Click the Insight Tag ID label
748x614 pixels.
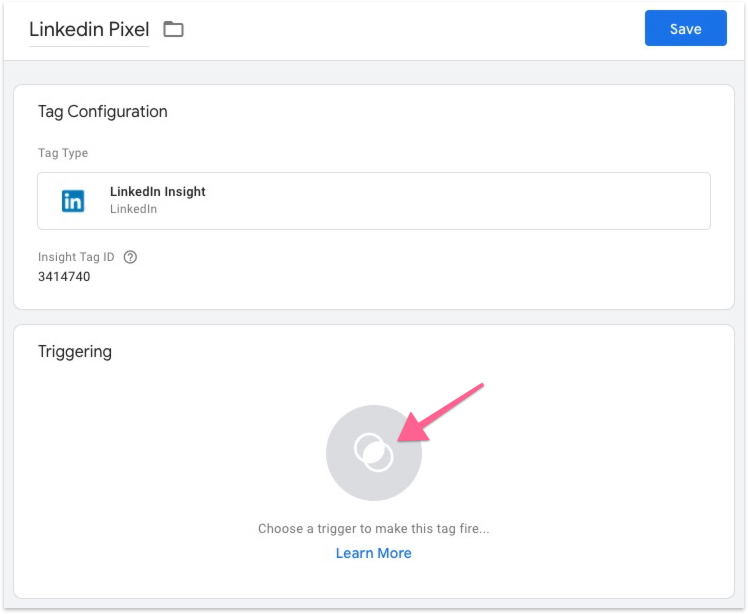[76, 257]
